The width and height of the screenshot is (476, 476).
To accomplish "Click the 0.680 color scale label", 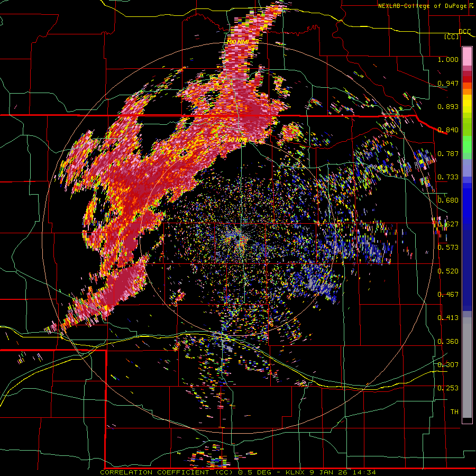I will click(x=448, y=200).
